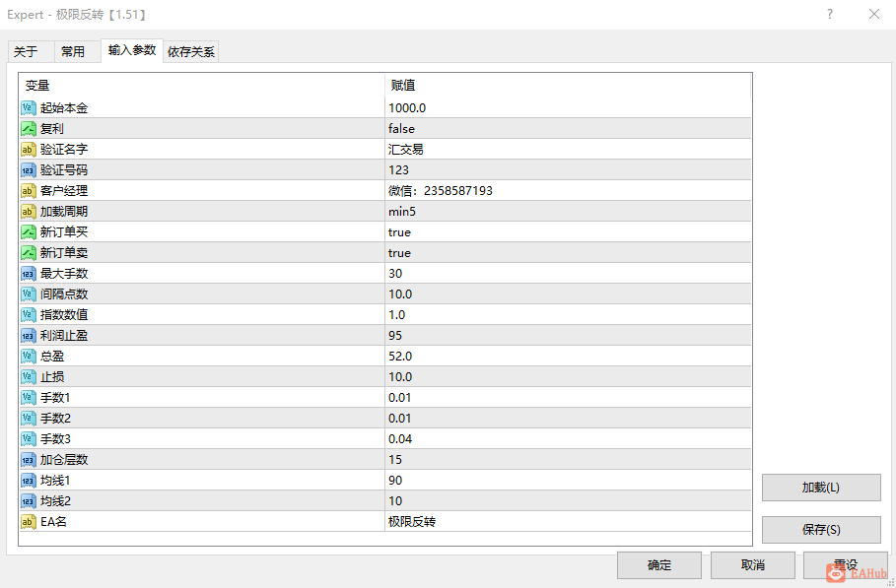The image size is (896, 588).
Task: Click the double icon beside 手数3
Action: pos(29,439)
